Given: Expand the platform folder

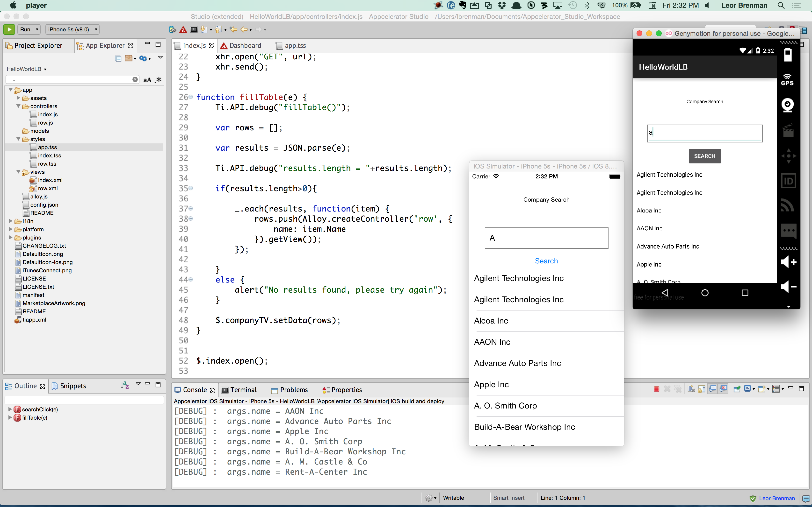Looking at the screenshot, I should click(11, 229).
